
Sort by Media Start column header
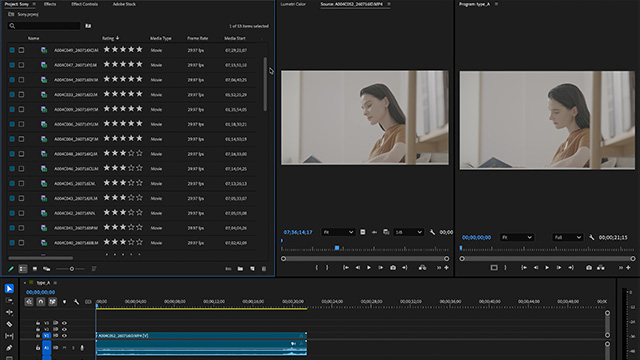[235, 38]
